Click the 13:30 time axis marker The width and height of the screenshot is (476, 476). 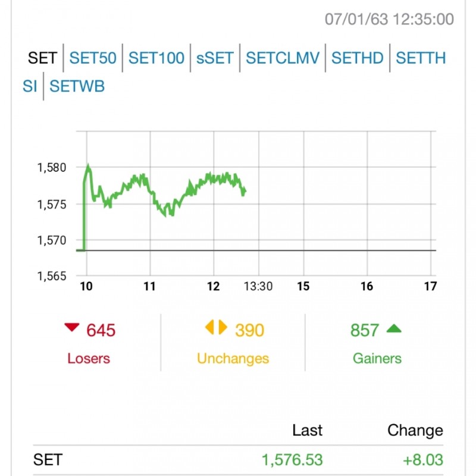pyautogui.click(x=258, y=286)
